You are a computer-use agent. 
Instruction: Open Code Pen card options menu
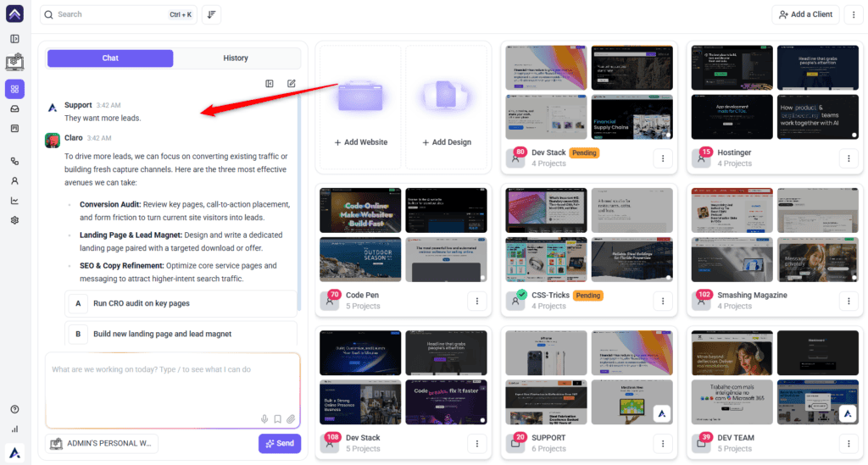tap(477, 301)
